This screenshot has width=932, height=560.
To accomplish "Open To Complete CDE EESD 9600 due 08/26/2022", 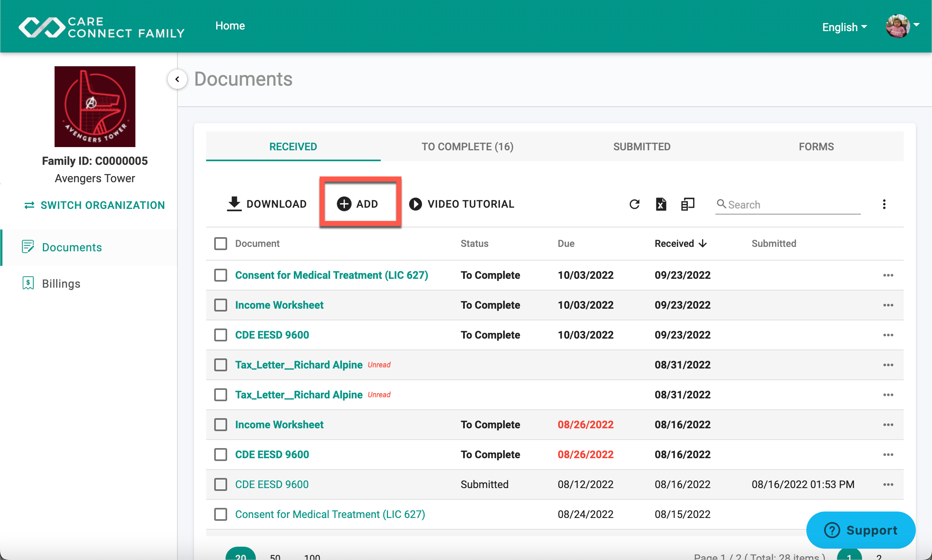I will pyautogui.click(x=272, y=455).
